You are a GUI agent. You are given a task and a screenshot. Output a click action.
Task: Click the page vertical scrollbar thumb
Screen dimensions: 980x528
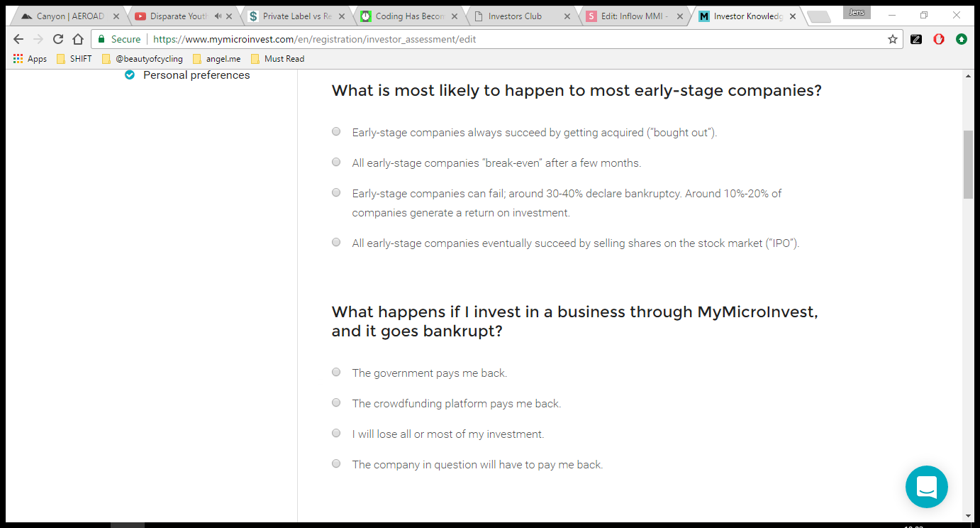pyautogui.click(x=969, y=165)
